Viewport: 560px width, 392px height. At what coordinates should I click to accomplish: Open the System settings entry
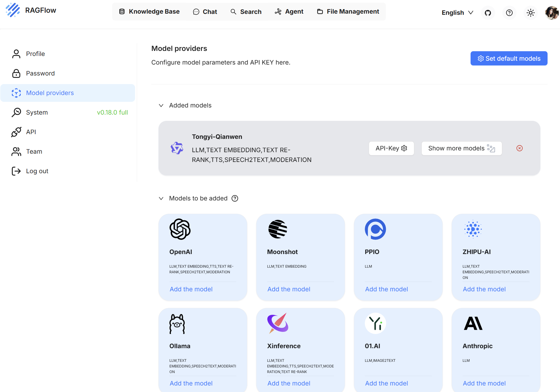point(68,113)
